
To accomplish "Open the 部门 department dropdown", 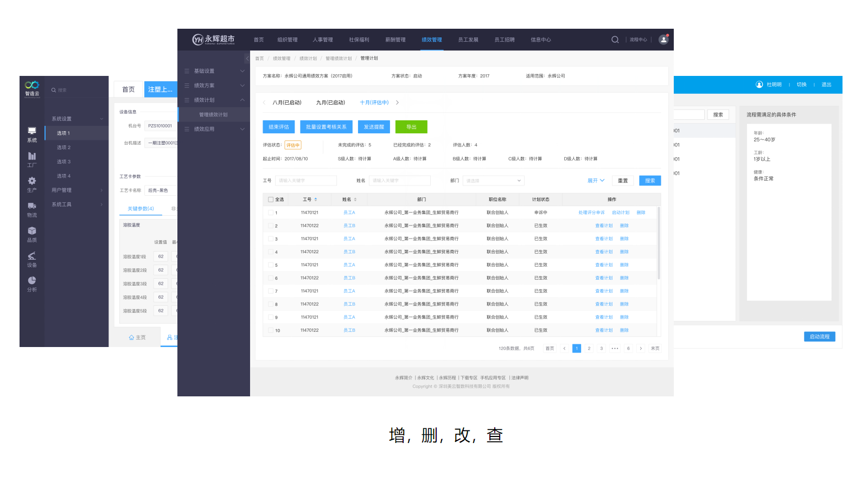I will pos(493,181).
